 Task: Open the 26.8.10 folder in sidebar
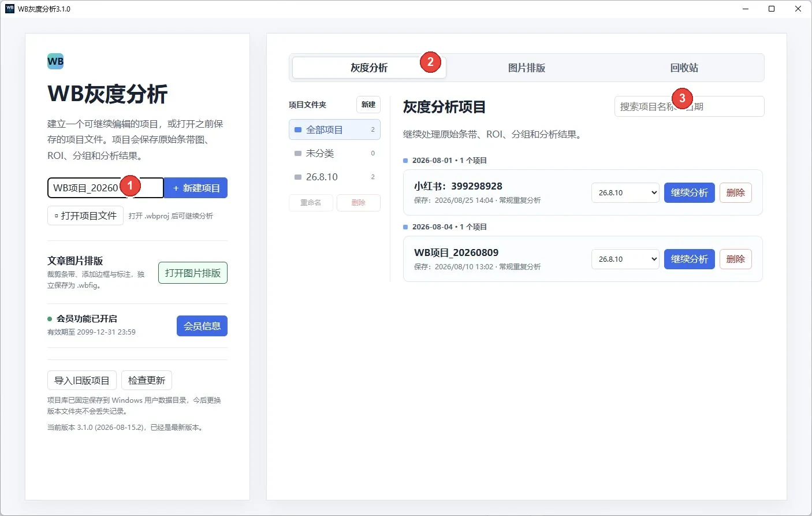pos(334,177)
